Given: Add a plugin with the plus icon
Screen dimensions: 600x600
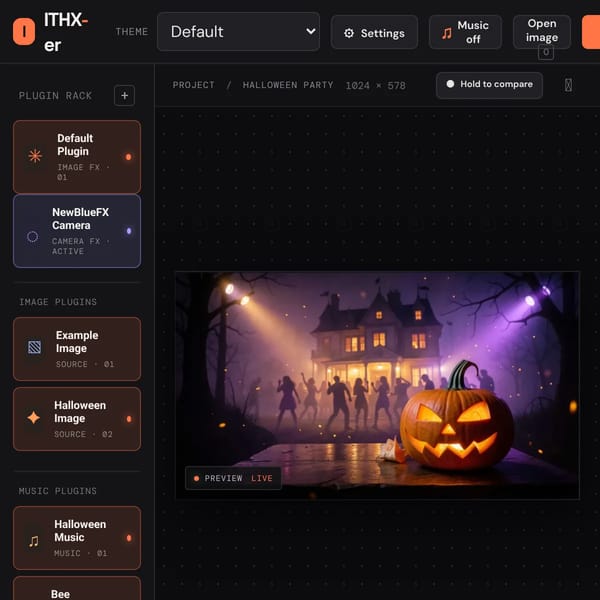Looking at the screenshot, I should coord(124,95).
